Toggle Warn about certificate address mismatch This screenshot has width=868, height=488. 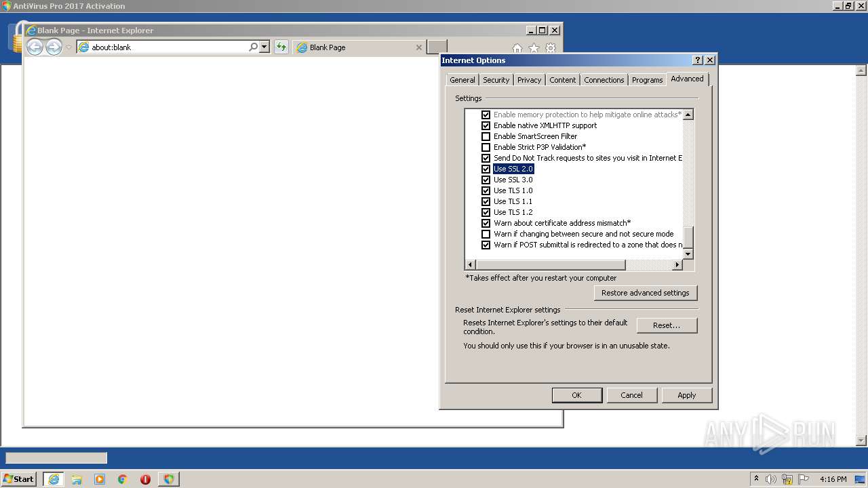pos(486,223)
